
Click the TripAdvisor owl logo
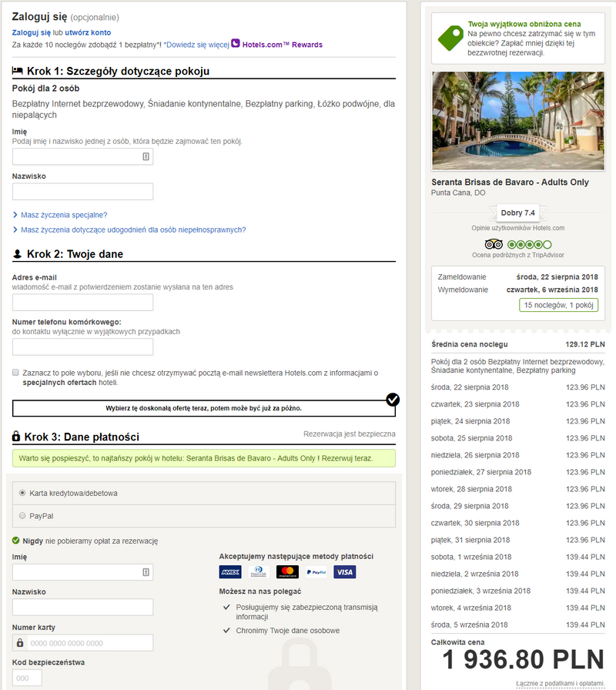pos(494,244)
